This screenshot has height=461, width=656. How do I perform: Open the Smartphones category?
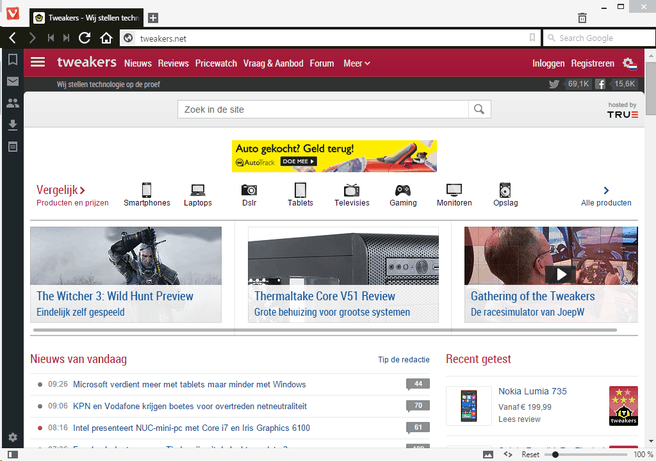pos(147,195)
